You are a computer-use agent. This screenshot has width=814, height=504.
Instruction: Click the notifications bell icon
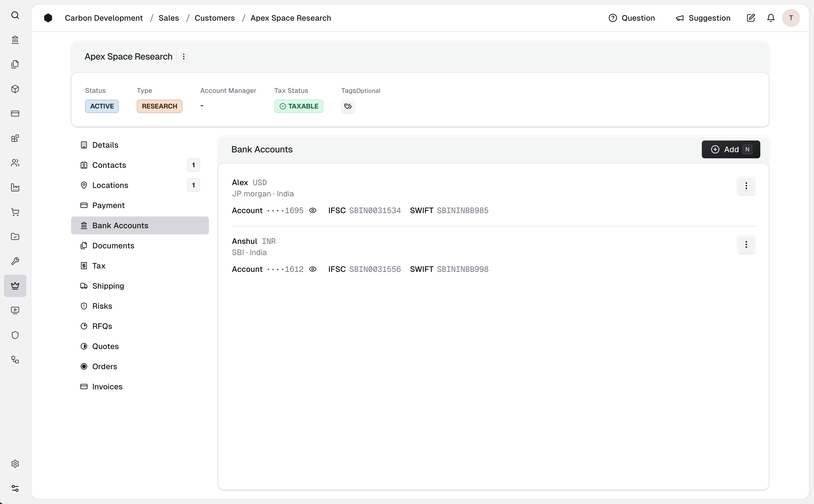pos(771,18)
